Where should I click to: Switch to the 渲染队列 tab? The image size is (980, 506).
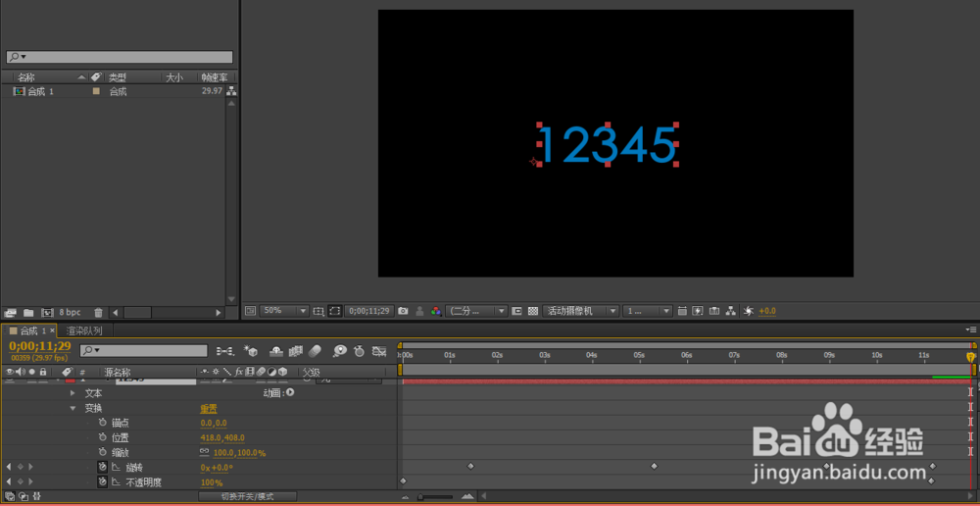[83, 330]
